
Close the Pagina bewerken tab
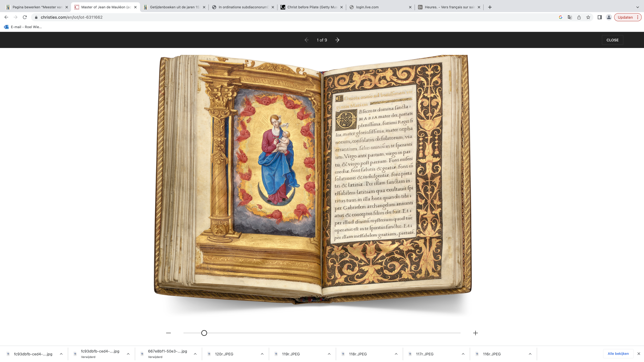coord(67,7)
